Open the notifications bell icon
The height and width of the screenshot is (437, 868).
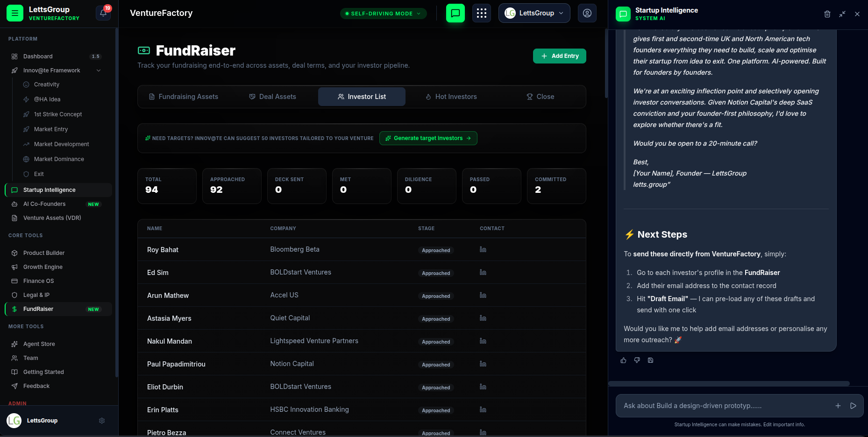103,13
